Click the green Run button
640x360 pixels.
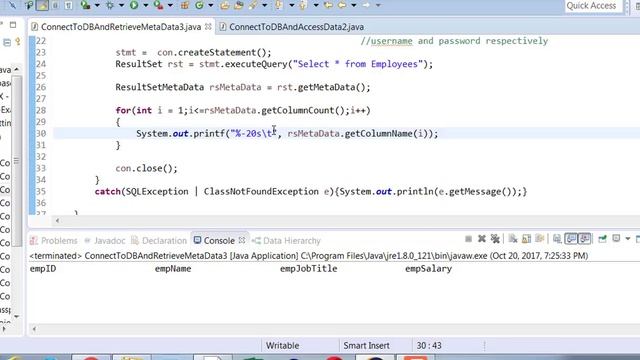[133, 5]
